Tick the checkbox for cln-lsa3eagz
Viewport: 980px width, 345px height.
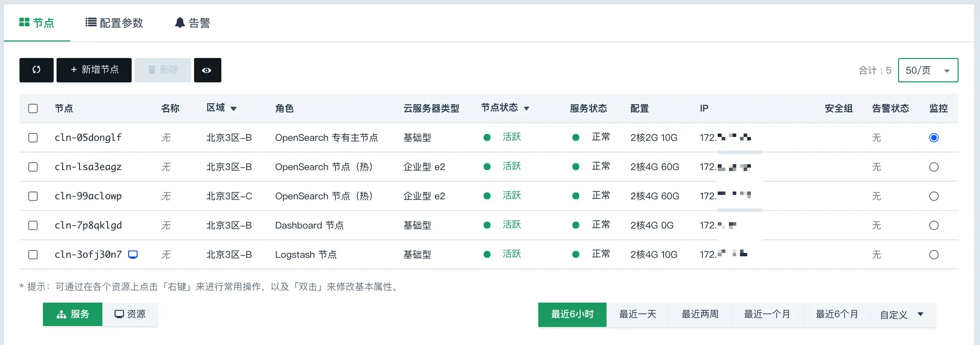tap(33, 167)
